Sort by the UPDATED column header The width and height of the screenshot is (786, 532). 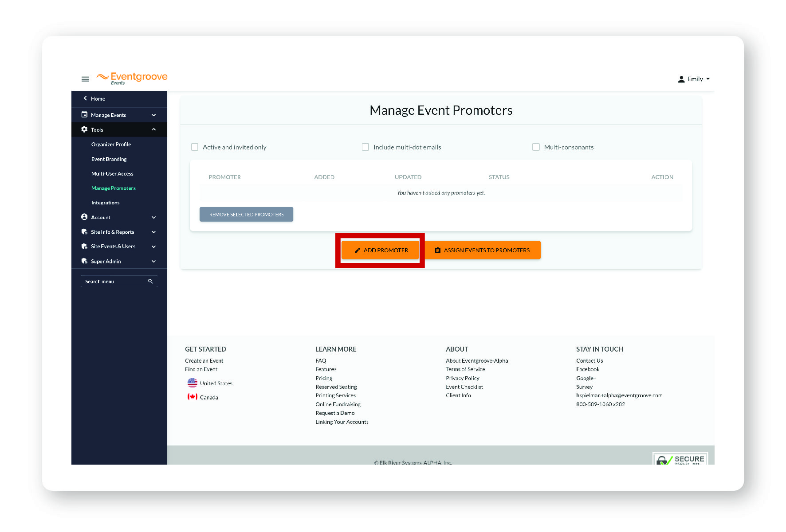pos(408,177)
